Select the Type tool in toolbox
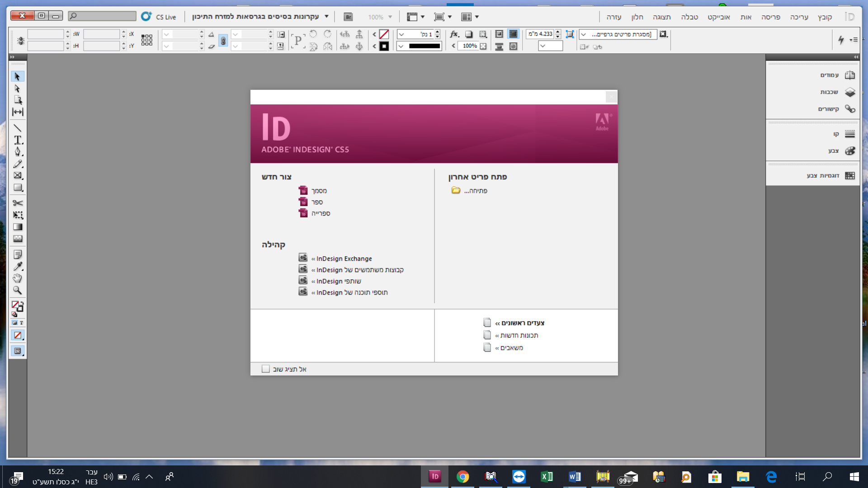This screenshot has height=488, width=868. pyautogui.click(x=18, y=140)
